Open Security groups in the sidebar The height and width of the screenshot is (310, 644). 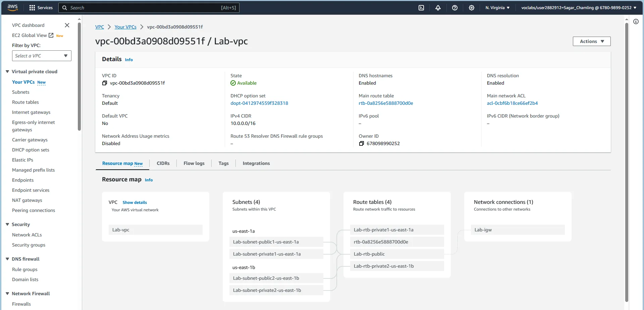pyautogui.click(x=29, y=245)
